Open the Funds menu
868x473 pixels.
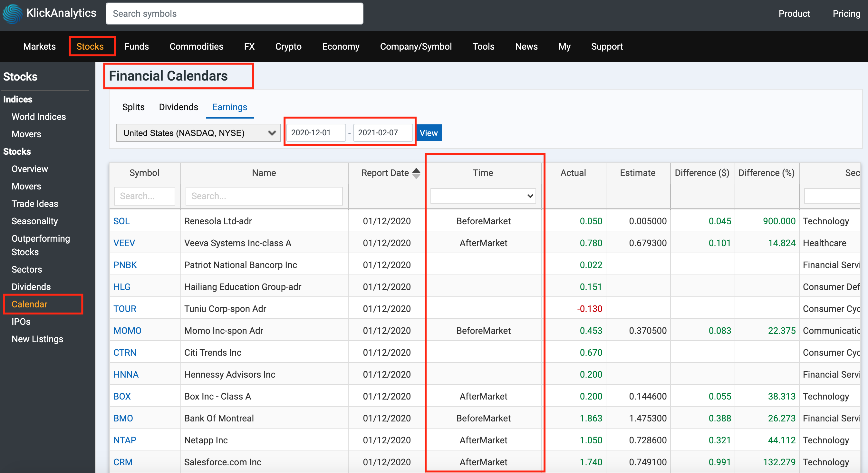[137, 46]
